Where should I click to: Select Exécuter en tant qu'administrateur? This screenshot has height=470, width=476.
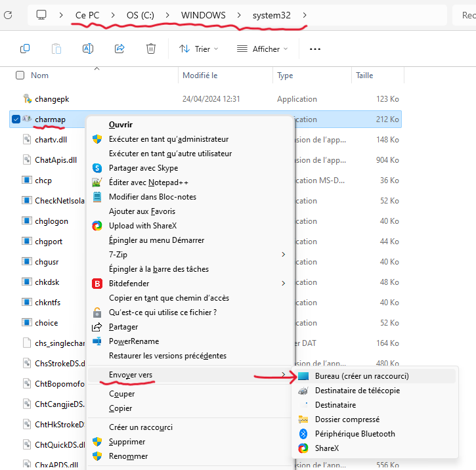click(x=168, y=139)
